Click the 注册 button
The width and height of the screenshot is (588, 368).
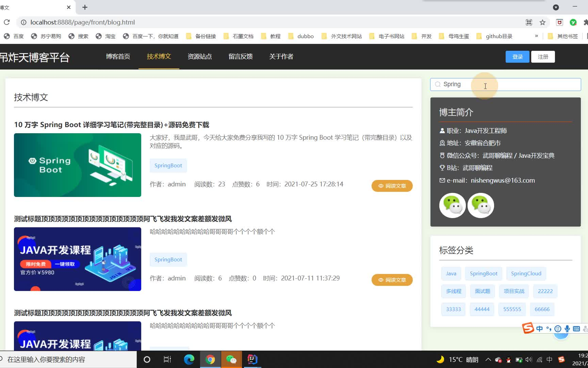[543, 57]
